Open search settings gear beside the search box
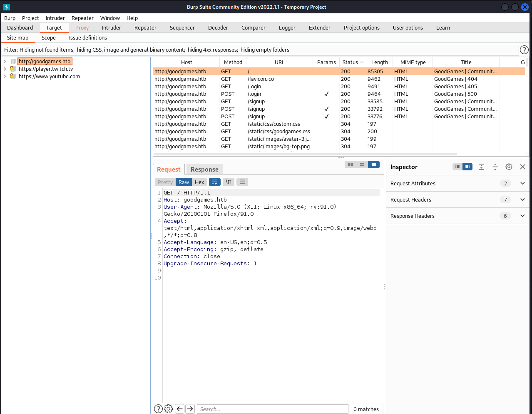Image resolution: width=532 pixels, height=414 pixels. [x=168, y=409]
